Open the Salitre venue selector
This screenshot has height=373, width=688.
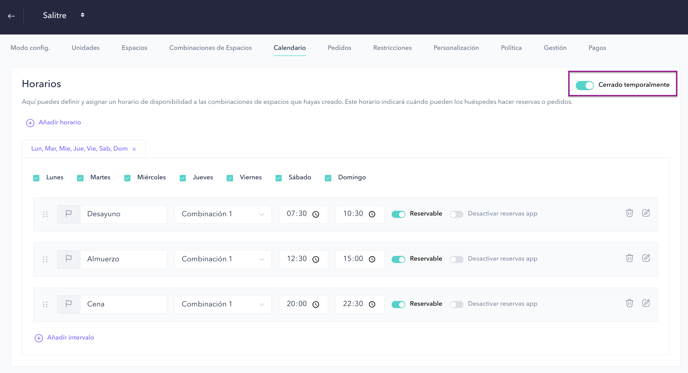click(64, 15)
